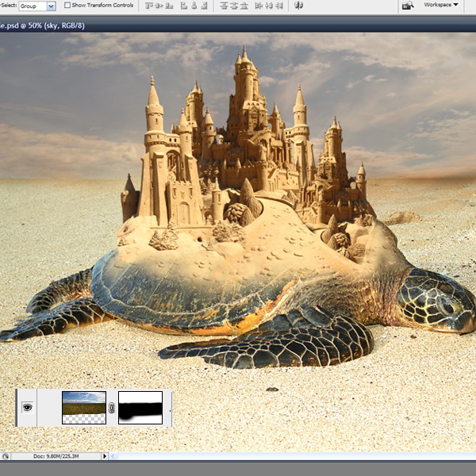Align horizontal centers of layers
The image size is (476, 476).
(194, 6)
